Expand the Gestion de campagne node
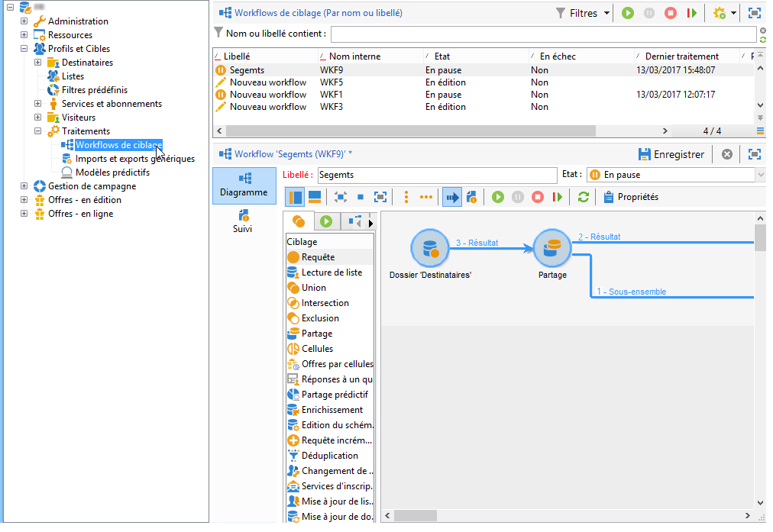The height and width of the screenshot is (532, 773). [24, 186]
